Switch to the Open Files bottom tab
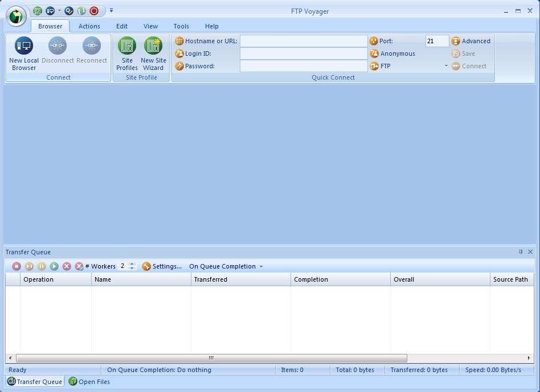This screenshot has width=540, height=392. pos(89,381)
